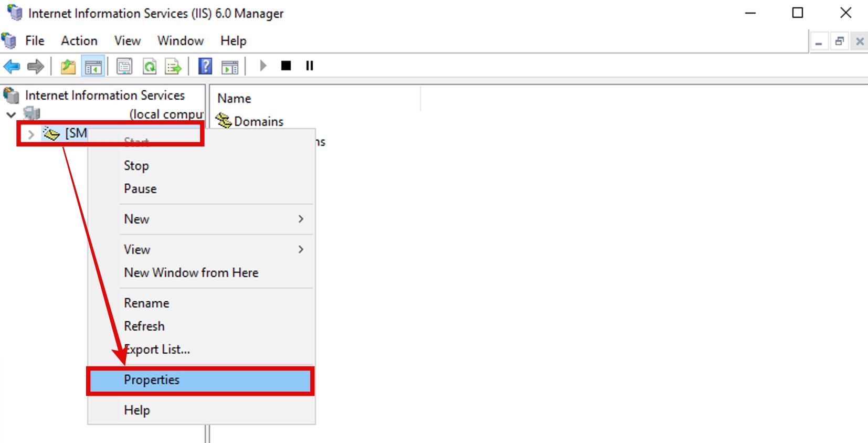Collapse the local computer tree node
Screen dimensions: 868x443
coord(11,114)
